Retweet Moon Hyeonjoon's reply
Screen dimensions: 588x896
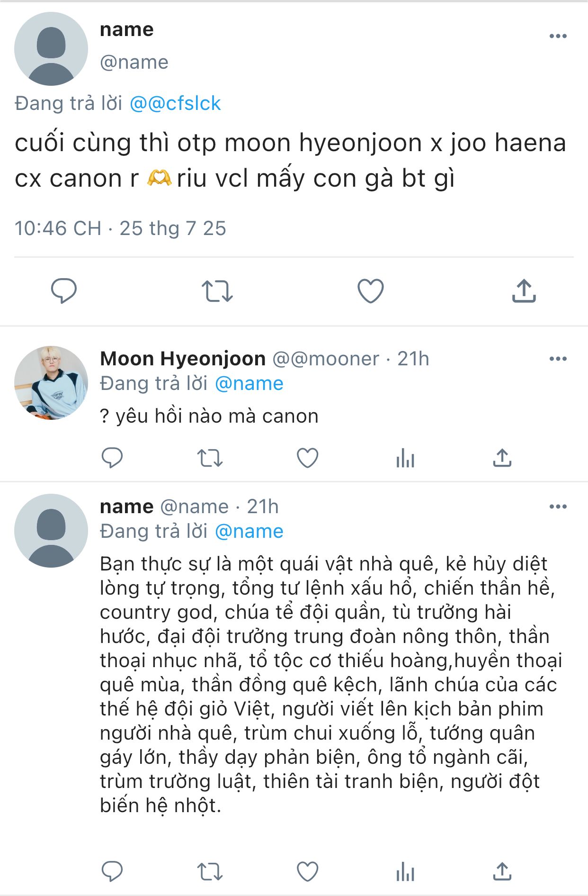click(210, 458)
